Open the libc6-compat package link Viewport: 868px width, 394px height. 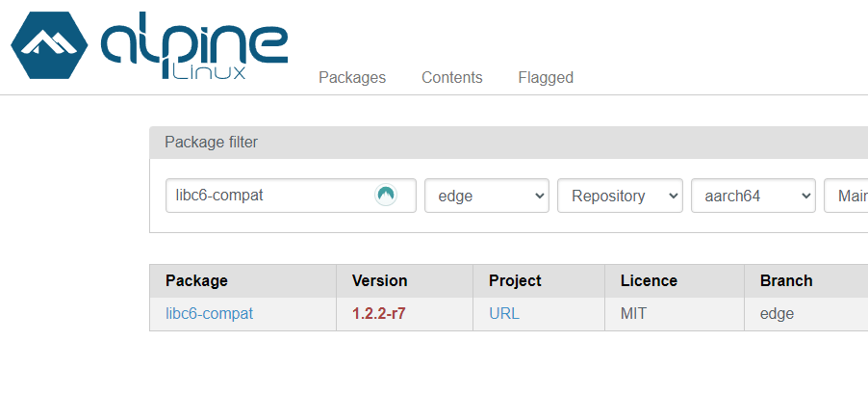point(209,314)
